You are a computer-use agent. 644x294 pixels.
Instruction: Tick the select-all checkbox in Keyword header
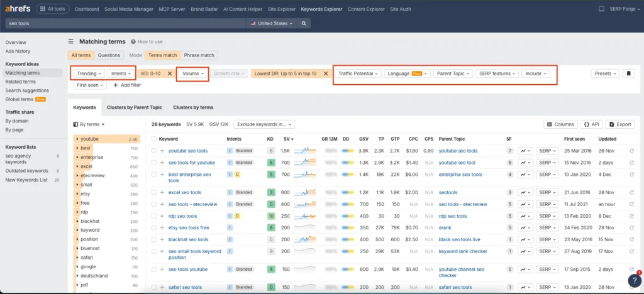154,139
